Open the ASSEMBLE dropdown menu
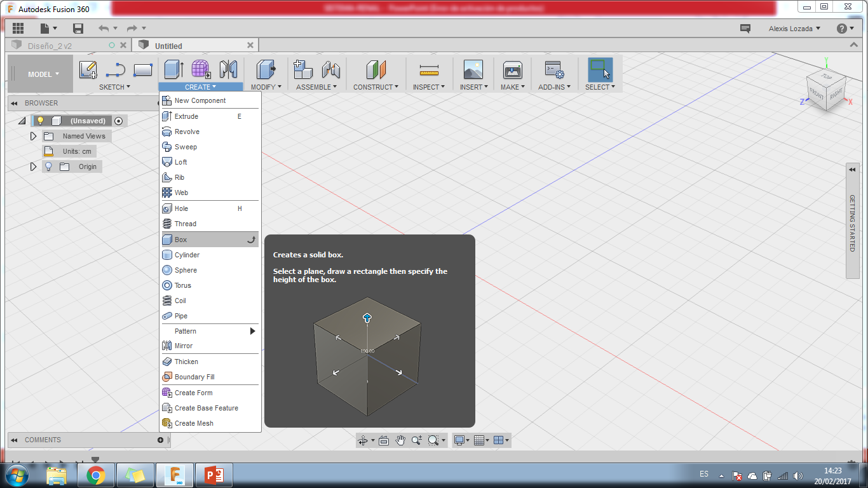This screenshot has width=868, height=488. click(316, 87)
